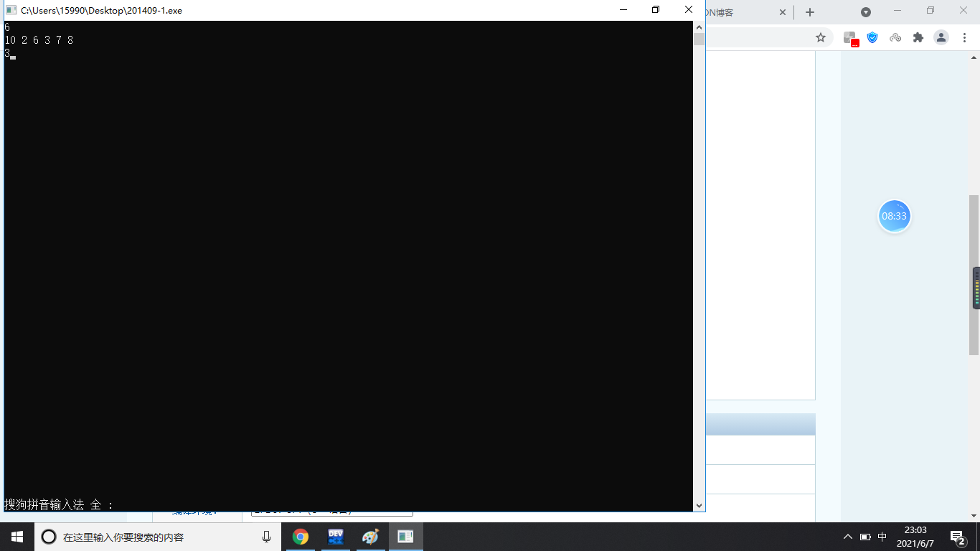Bookmark this page with the star icon
980x551 pixels.
(x=821, y=37)
